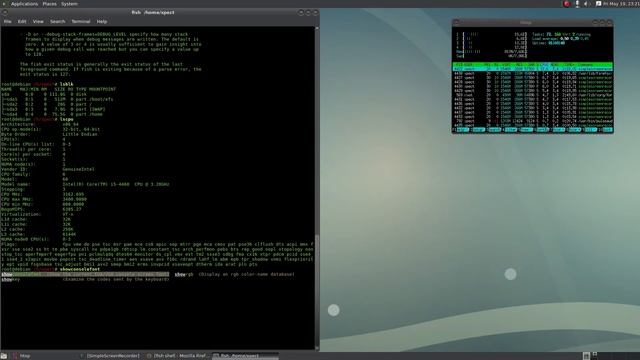Image resolution: width=640 pixels, height=360 pixels.
Task: Click the Swp meter bar in htop
Action: click(x=491, y=56)
